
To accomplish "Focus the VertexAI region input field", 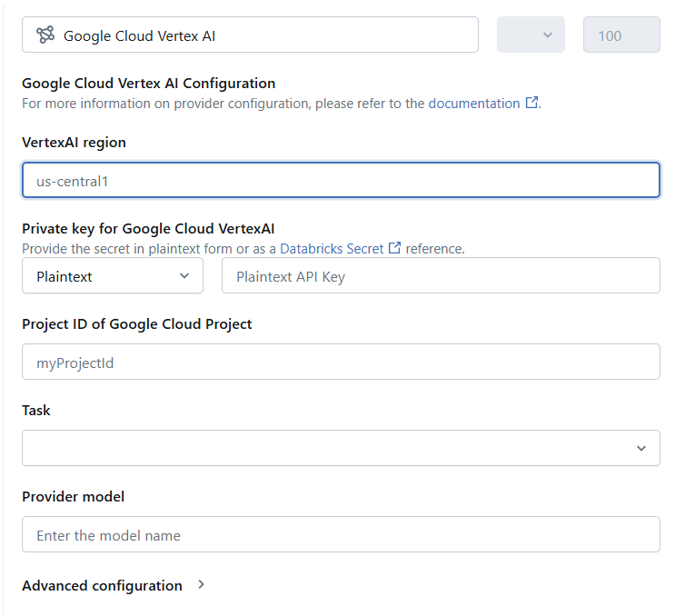I will pos(341,181).
